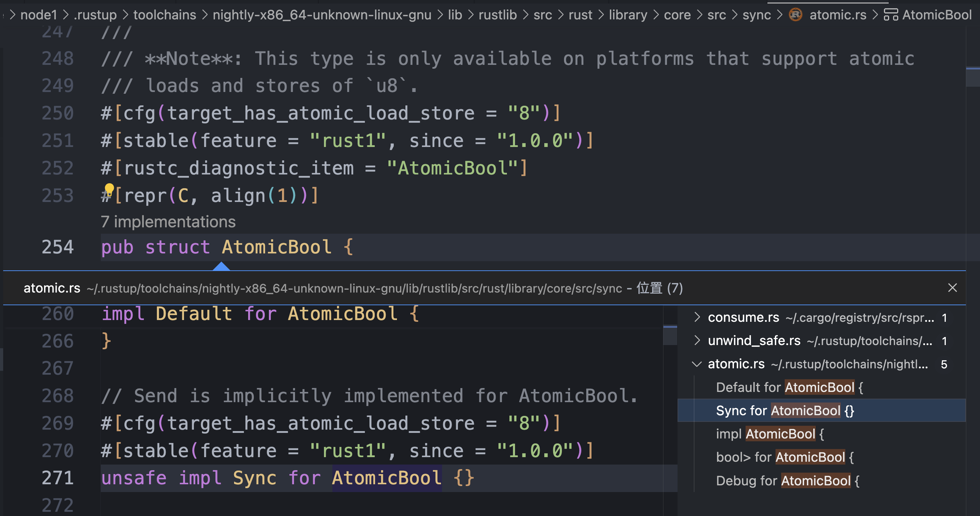Click node1 breadcrumb segment
This screenshot has height=516, width=980.
click(39, 15)
